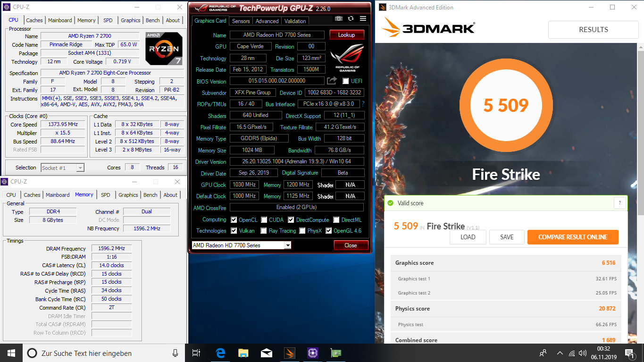Click the GPU-Z refresh arrows icon
Viewport: 644px width, 362px height.
pyautogui.click(x=351, y=18)
